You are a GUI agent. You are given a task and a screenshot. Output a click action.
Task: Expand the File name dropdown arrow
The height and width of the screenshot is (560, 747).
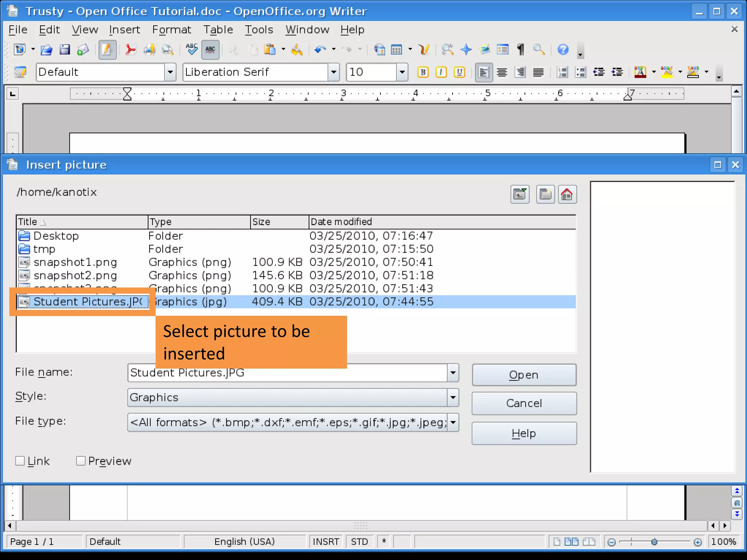[x=453, y=373]
